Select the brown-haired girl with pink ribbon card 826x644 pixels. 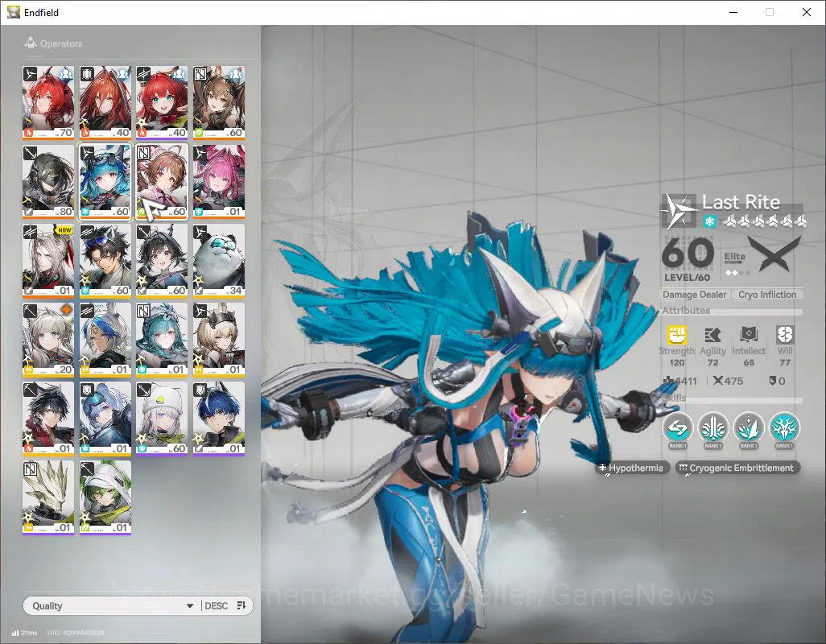[162, 182]
